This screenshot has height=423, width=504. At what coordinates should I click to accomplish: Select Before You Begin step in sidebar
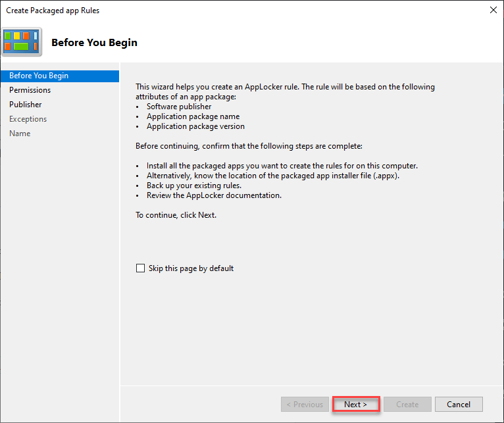coord(39,76)
